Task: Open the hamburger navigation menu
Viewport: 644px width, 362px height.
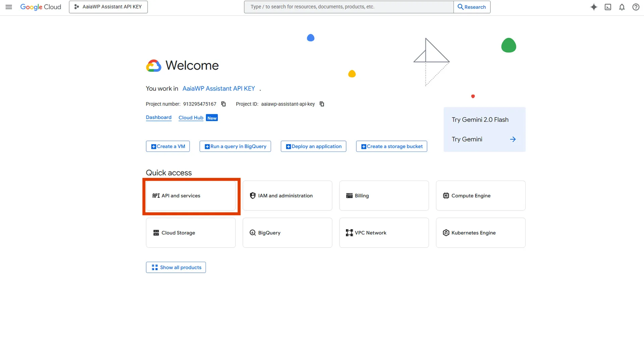Action: [9, 7]
